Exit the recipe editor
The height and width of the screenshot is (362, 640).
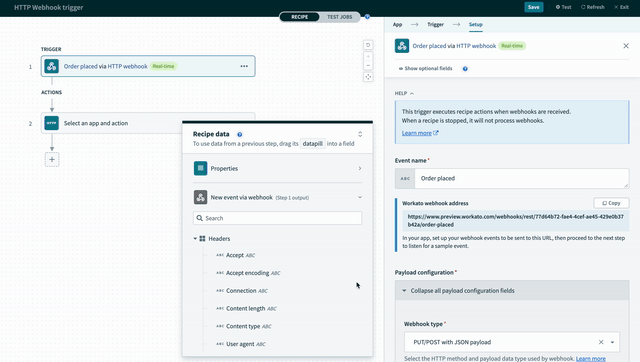(621, 7)
